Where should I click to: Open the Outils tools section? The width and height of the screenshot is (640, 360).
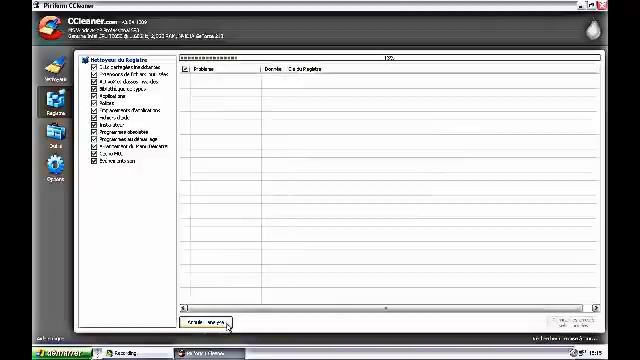(x=55, y=136)
